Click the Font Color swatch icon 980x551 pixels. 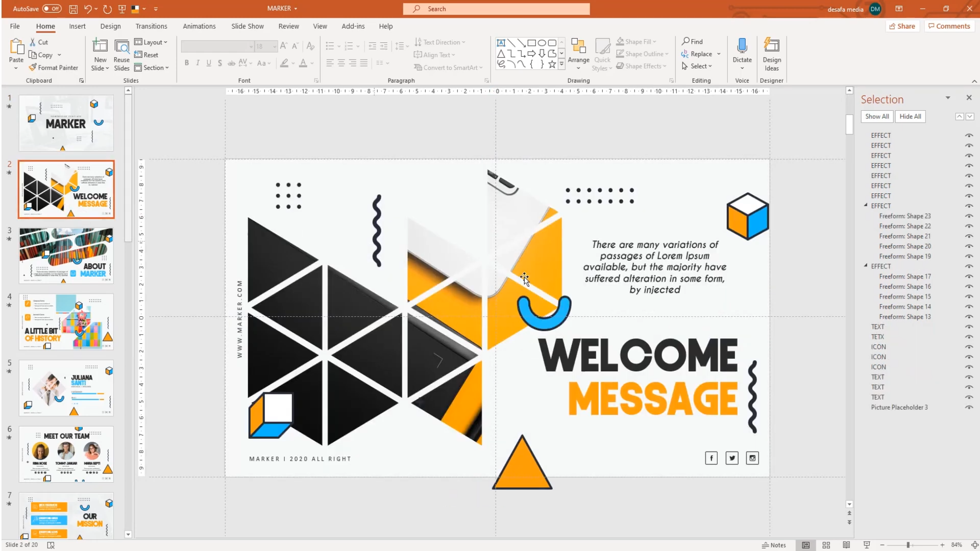coord(303,63)
